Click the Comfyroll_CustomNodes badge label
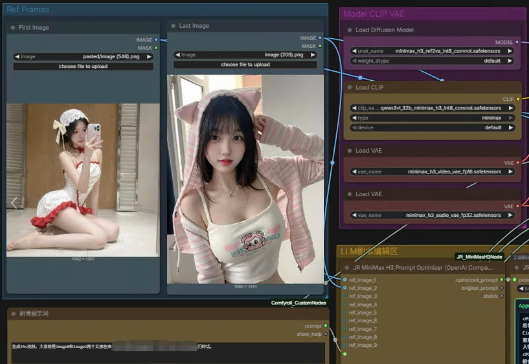This screenshot has width=529, height=364. tap(299, 303)
